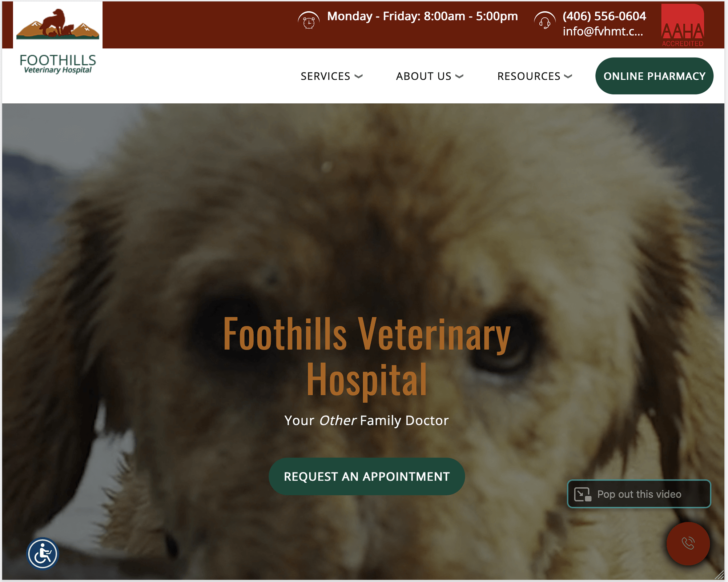Image resolution: width=728 pixels, height=582 pixels.
Task: Open the accessibility options wheelchair icon
Action: pos(43,554)
